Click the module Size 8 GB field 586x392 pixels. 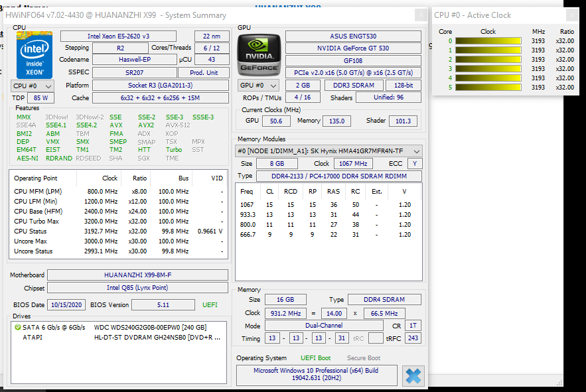[277, 164]
